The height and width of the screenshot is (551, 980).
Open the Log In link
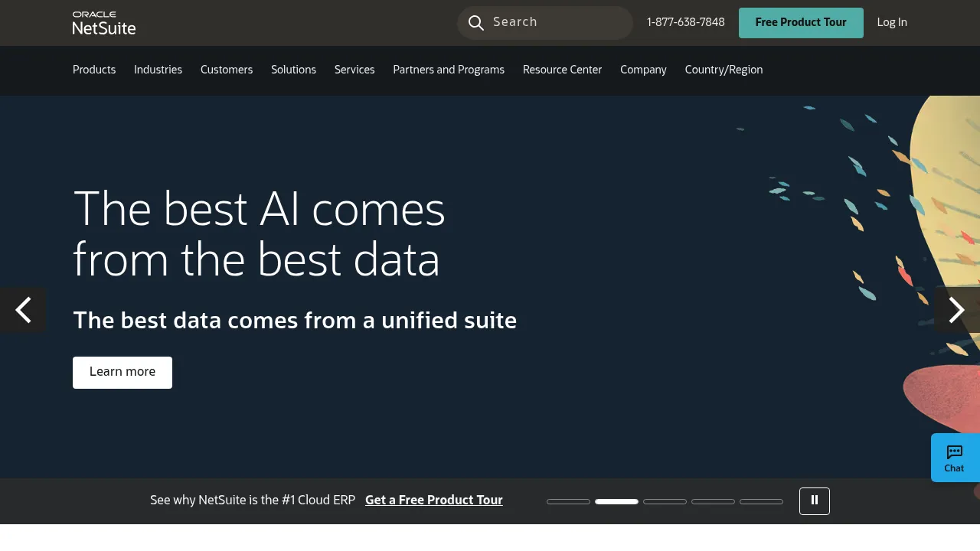(x=892, y=22)
